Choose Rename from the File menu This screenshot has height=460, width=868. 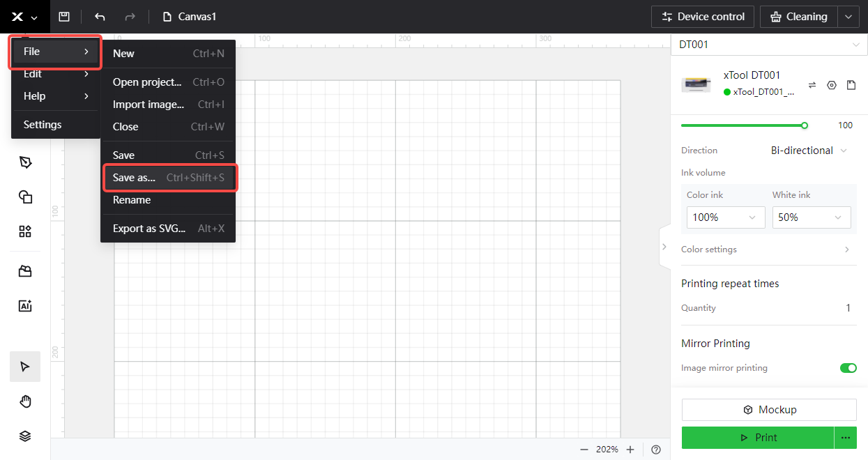168,200
